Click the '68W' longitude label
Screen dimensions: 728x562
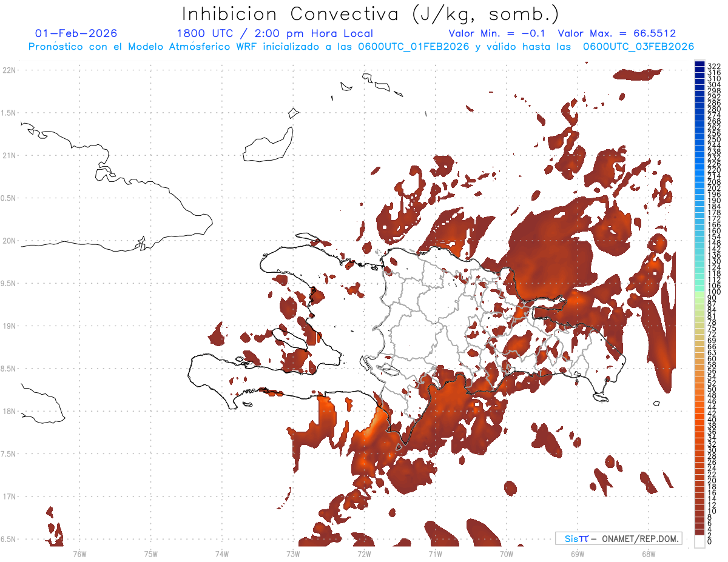(x=649, y=554)
